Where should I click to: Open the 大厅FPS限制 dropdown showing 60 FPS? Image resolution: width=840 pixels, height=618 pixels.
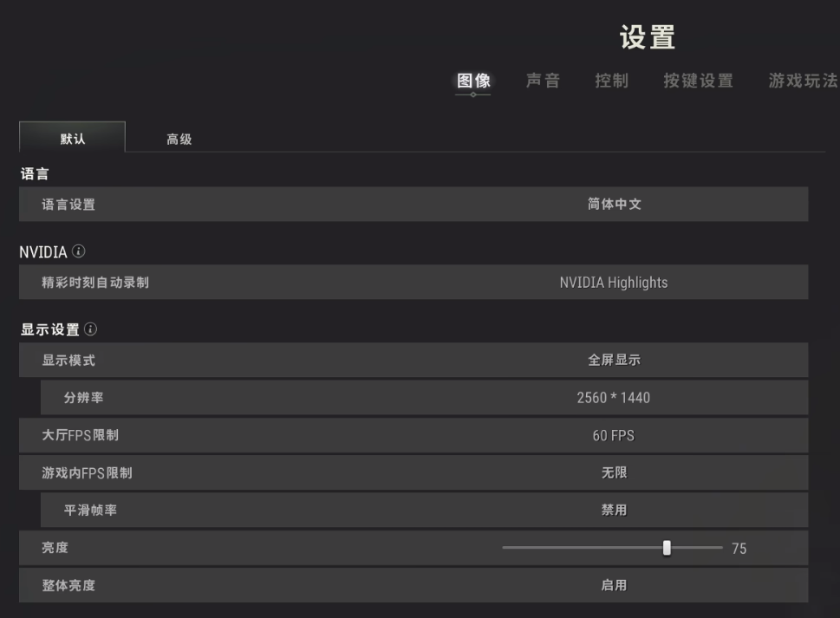[614, 435]
